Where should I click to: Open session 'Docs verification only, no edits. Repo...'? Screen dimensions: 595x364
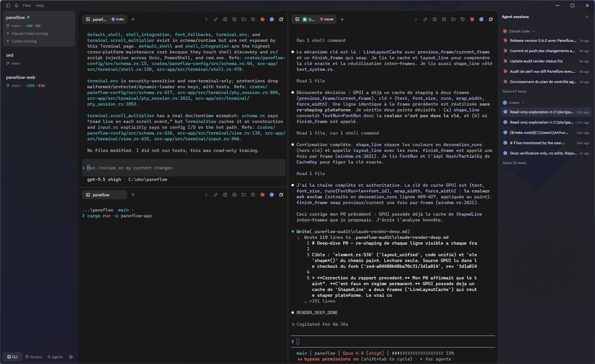546,153
